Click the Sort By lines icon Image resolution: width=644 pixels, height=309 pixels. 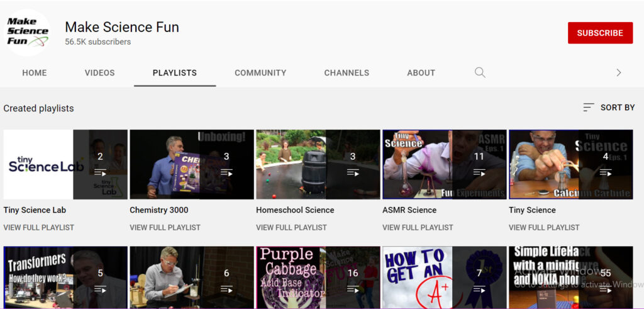[x=588, y=108]
